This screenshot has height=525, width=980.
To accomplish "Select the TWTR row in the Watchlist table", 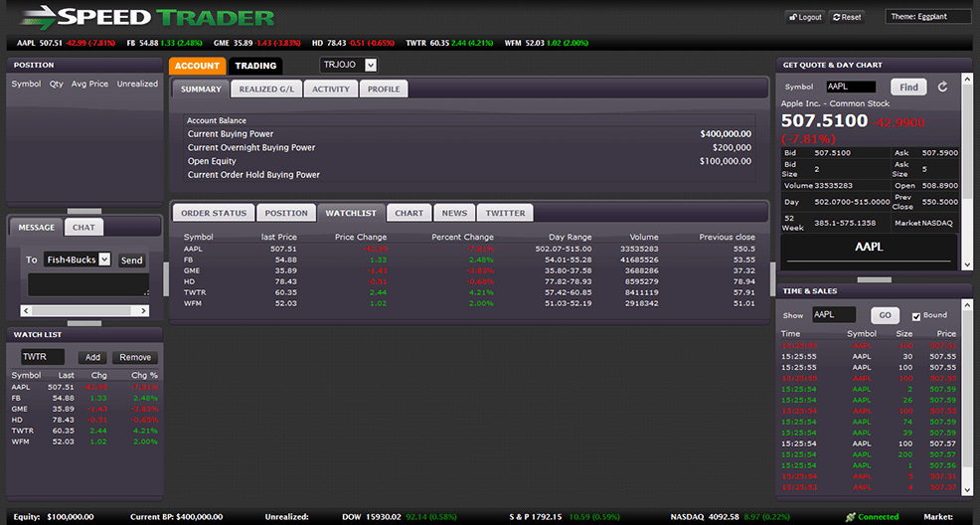I will [469, 292].
